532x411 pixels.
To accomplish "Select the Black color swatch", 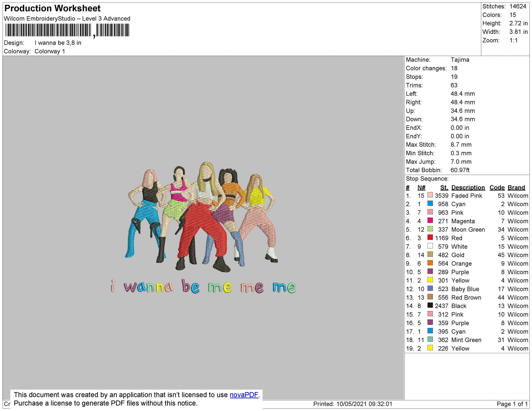I will click(x=430, y=305).
